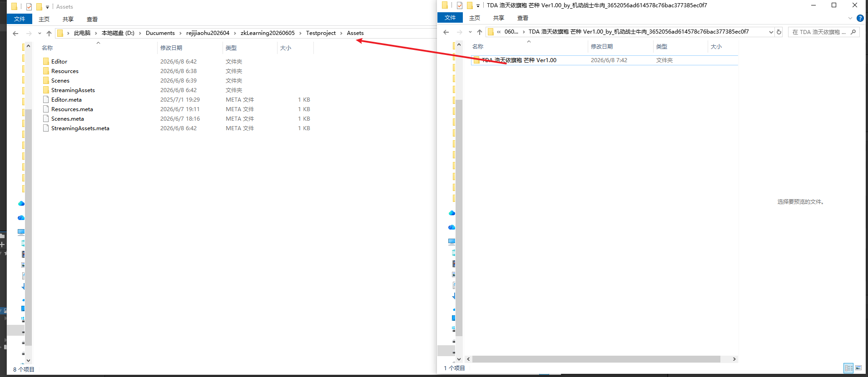The image size is (868, 377).
Task: Expand chevron after Ducuments in breadcrumb
Action: (x=180, y=33)
